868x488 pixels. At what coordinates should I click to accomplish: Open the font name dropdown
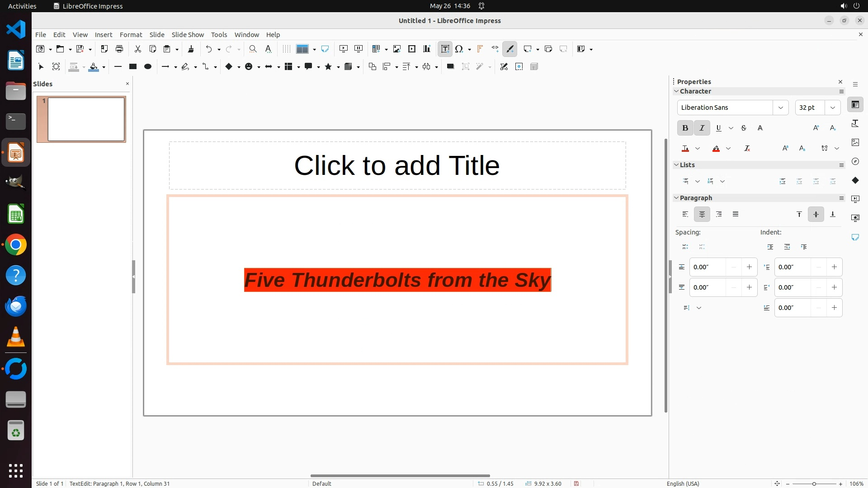click(x=780, y=108)
